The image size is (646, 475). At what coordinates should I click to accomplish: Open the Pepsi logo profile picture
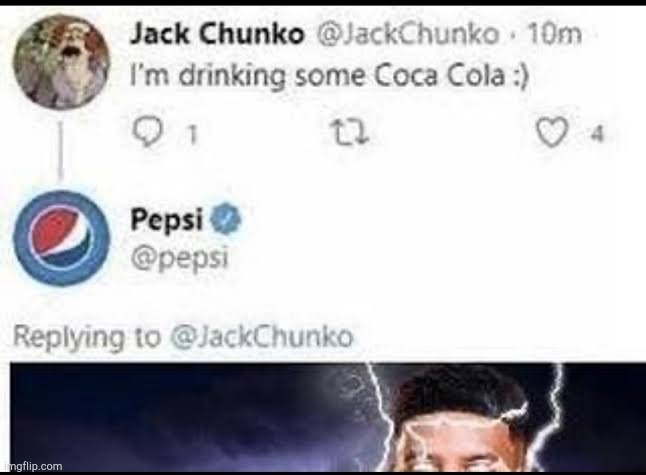tap(61, 238)
